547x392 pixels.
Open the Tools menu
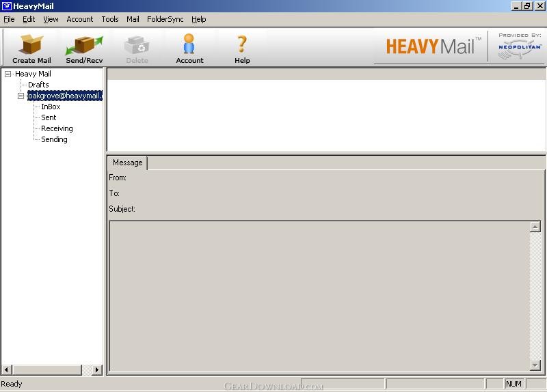coord(110,19)
